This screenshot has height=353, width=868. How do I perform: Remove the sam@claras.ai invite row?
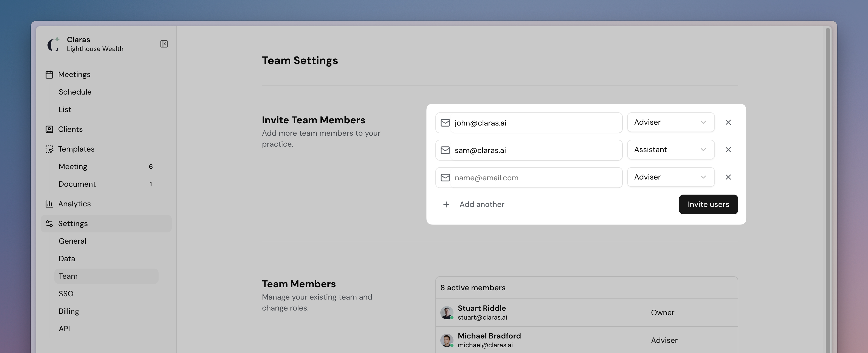click(728, 150)
